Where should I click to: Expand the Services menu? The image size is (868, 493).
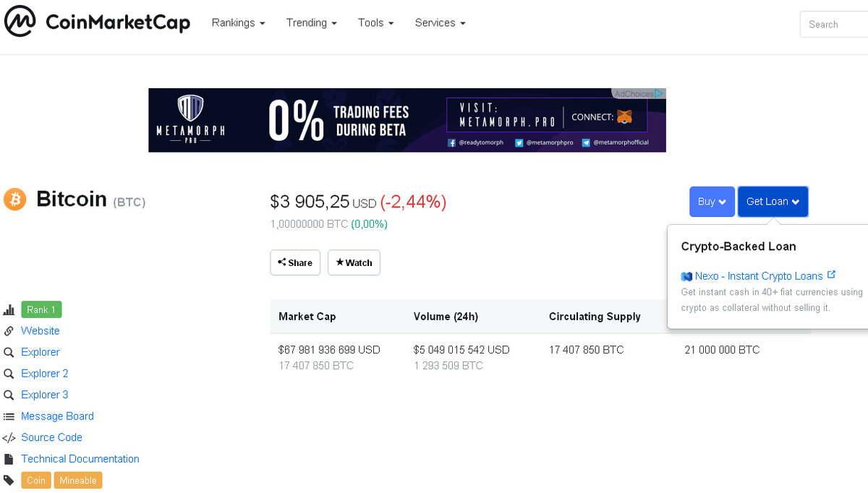pyautogui.click(x=440, y=23)
